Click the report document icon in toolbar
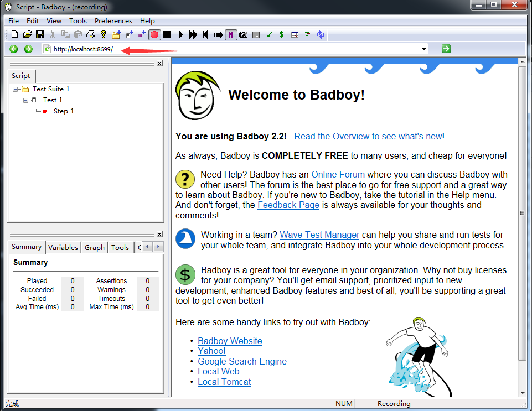The image size is (532, 411). coord(256,35)
